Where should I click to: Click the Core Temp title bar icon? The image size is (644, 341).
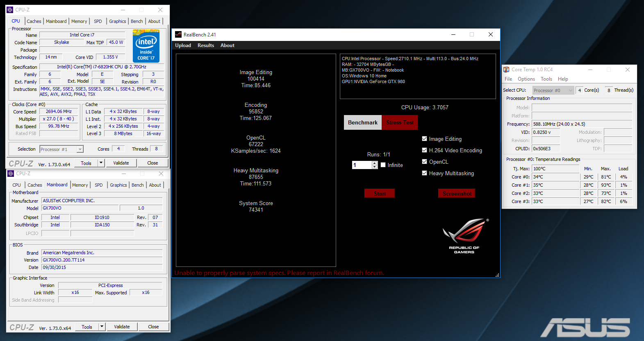point(506,70)
